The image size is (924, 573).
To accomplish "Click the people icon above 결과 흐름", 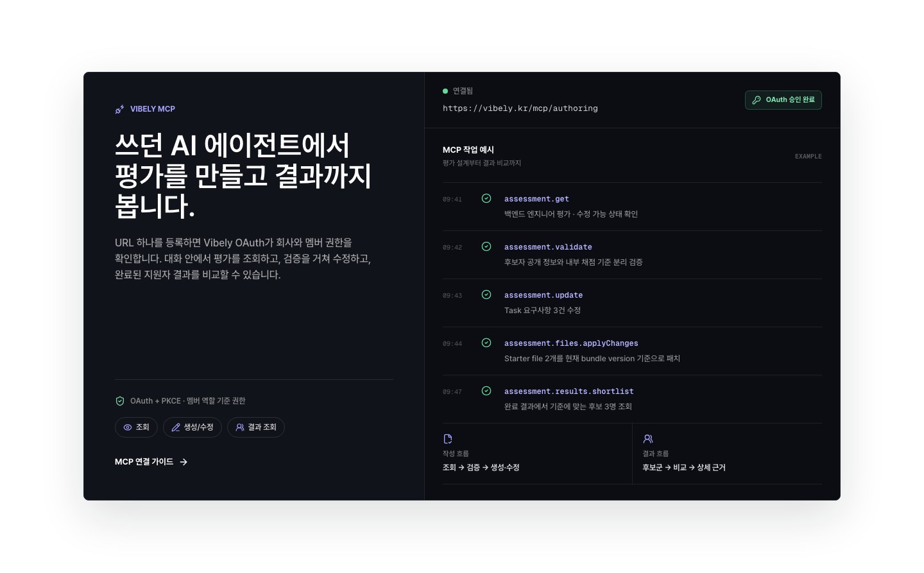I will pyautogui.click(x=648, y=439).
